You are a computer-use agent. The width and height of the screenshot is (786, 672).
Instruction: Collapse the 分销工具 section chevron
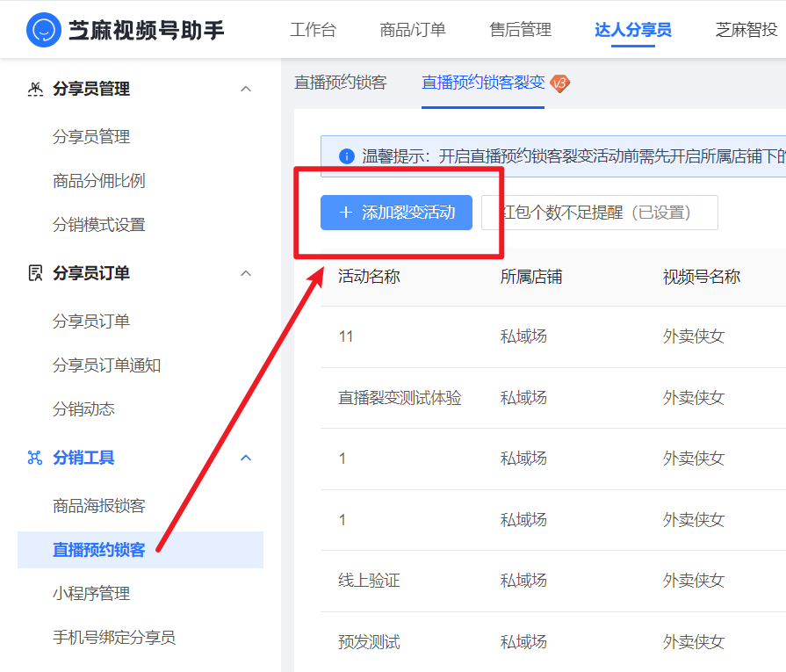click(x=246, y=458)
